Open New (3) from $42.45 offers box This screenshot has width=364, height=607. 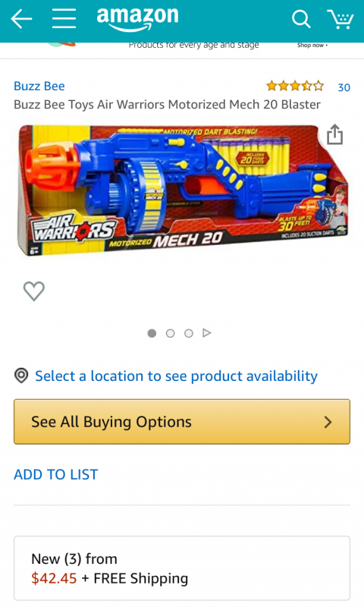(182, 568)
